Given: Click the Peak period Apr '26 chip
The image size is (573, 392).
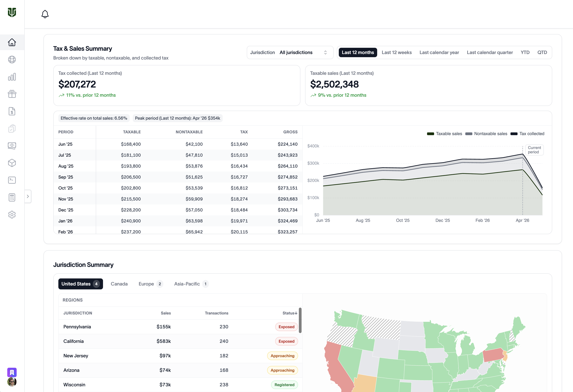Looking at the screenshot, I should click(x=178, y=118).
